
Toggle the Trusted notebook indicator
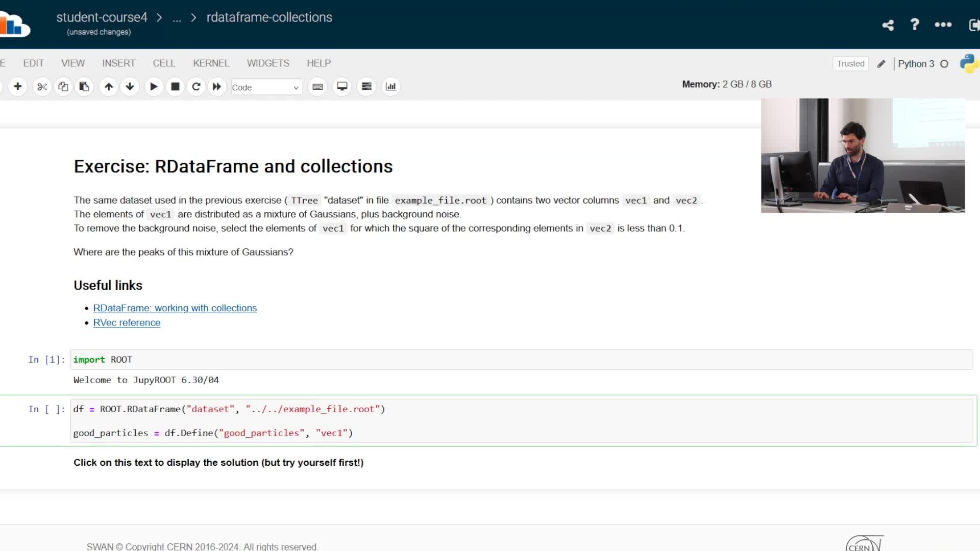point(850,64)
